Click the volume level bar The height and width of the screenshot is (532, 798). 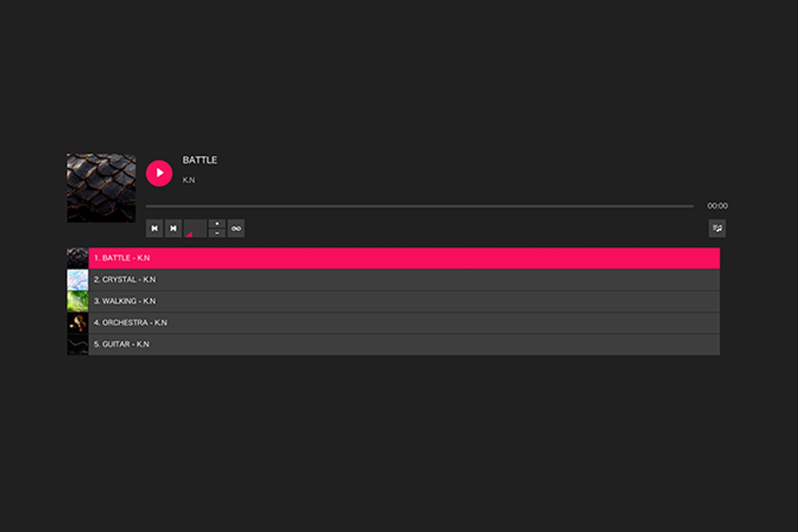click(x=195, y=229)
